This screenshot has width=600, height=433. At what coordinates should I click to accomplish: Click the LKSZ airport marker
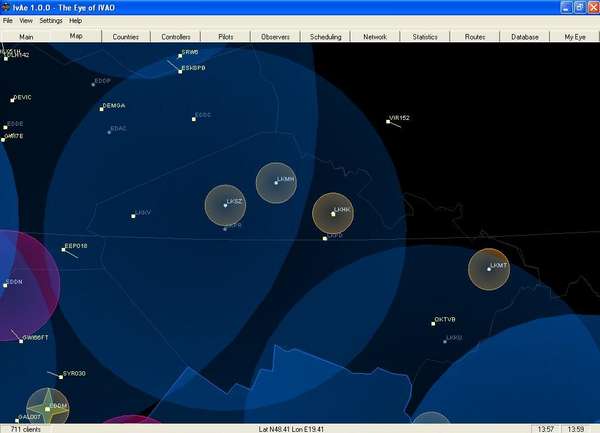coord(225,205)
